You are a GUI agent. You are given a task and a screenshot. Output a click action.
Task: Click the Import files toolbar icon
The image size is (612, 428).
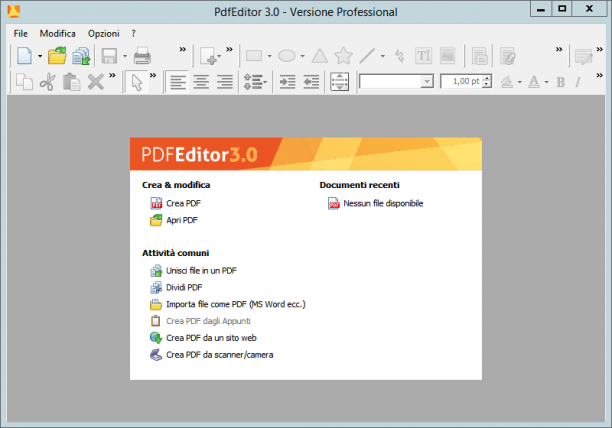pyautogui.click(x=81, y=56)
